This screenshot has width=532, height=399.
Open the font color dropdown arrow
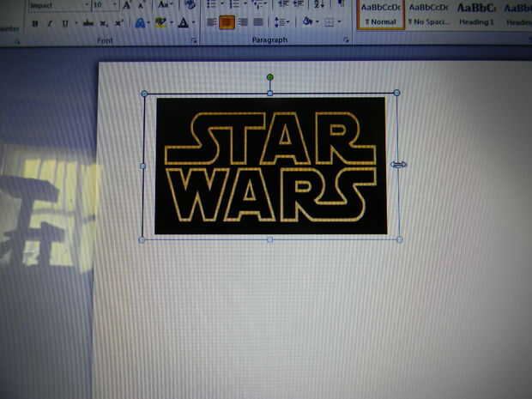click(x=194, y=22)
